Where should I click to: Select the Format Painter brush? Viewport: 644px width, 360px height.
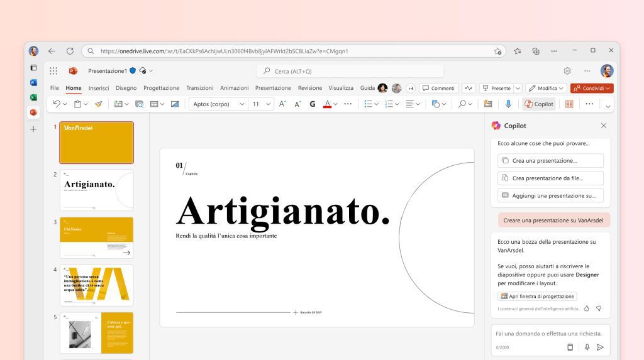coord(99,104)
